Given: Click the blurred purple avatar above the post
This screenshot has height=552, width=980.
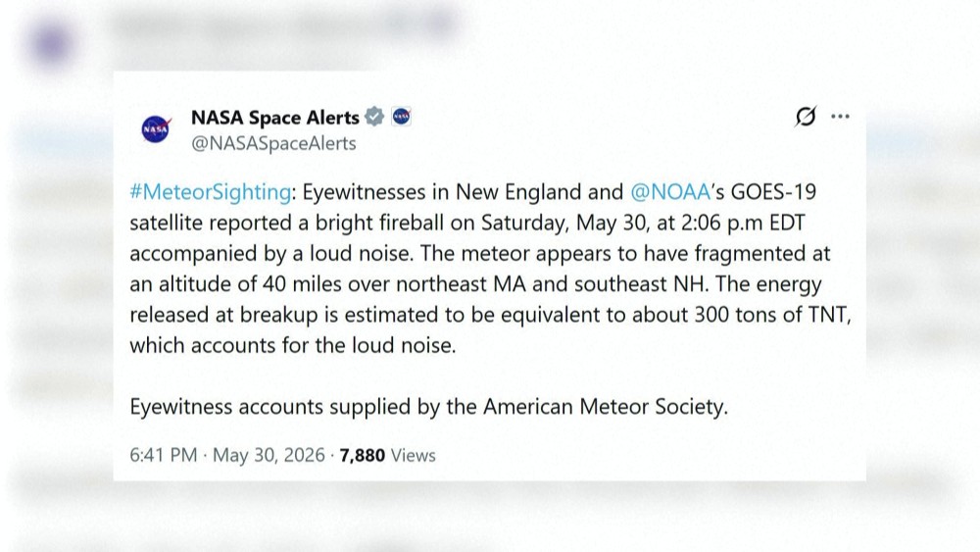Looking at the screenshot, I should (x=53, y=43).
